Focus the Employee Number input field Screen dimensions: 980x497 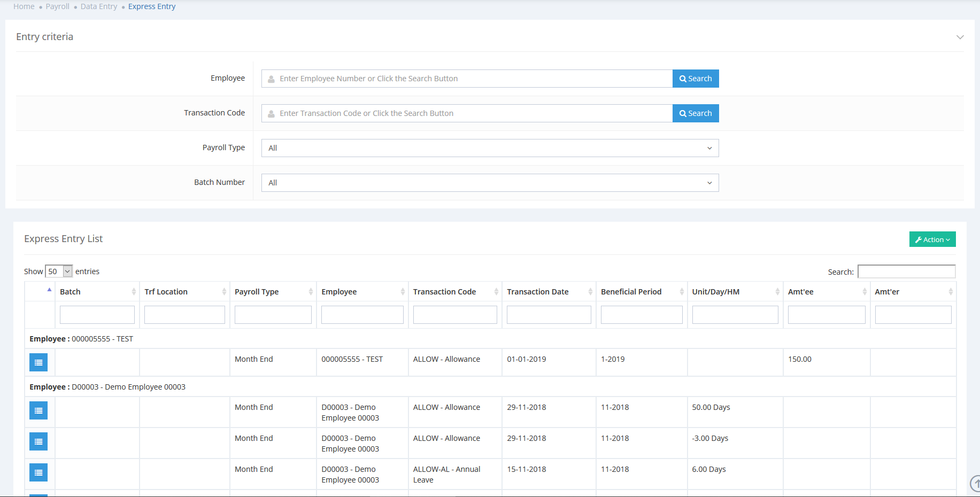470,79
